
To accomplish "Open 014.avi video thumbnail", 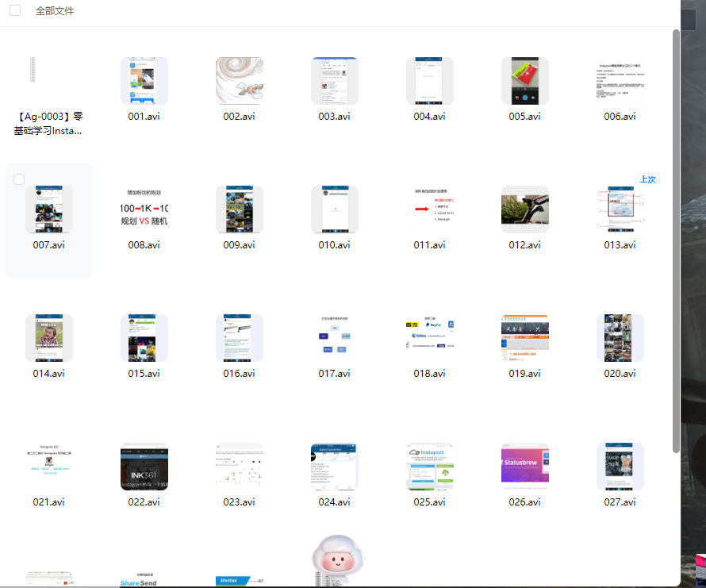I will [x=48, y=338].
